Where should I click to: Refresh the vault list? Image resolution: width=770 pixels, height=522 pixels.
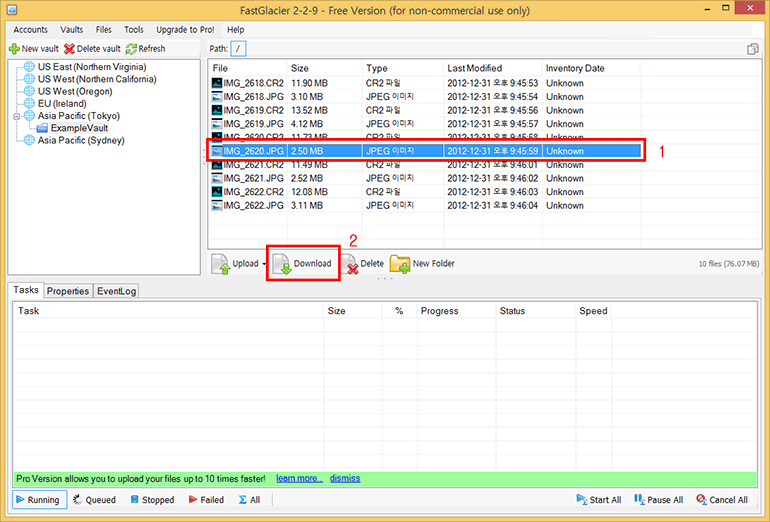tap(131, 48)
